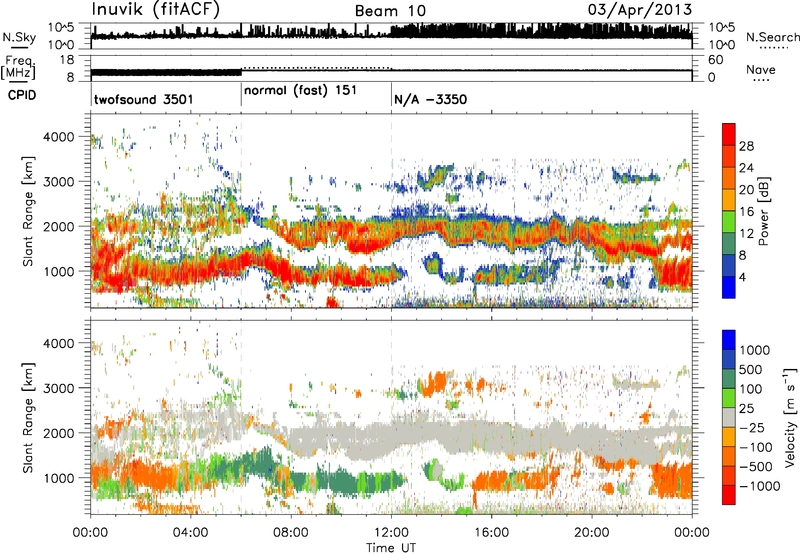Select the 'normal (fast) 151' CPID entry
800x554 pixels.
(300, 91)
